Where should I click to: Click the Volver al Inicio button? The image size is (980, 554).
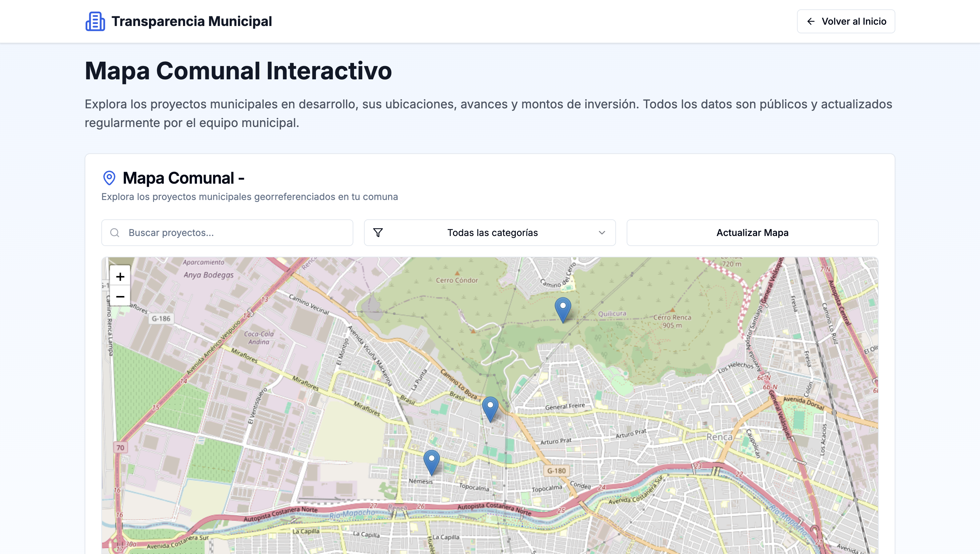click(x=845, y=22)
